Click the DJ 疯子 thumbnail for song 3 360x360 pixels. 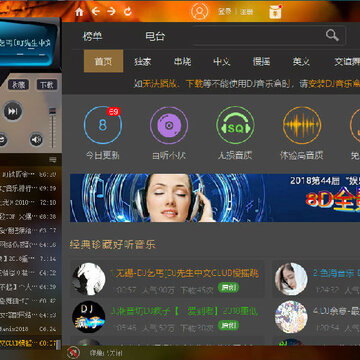tap(89, 317)
